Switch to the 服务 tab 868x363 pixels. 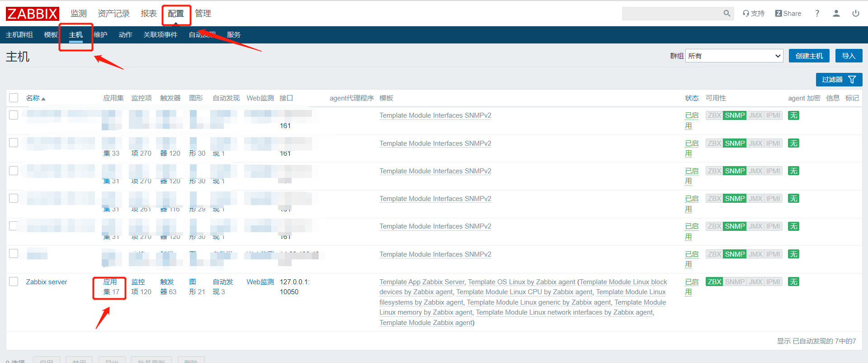(x=234, y=35)
